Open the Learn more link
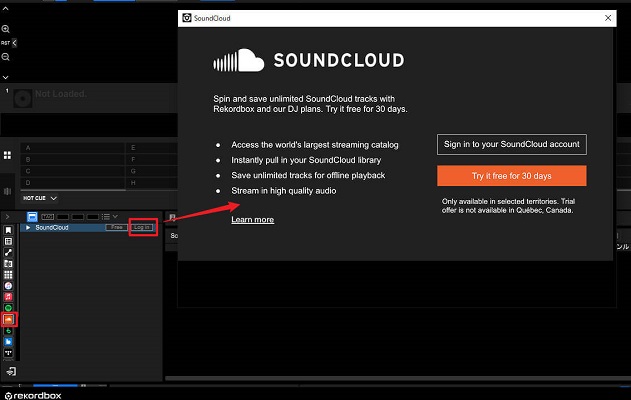Screen dimensions: 631x400 [x=252, y=220]
